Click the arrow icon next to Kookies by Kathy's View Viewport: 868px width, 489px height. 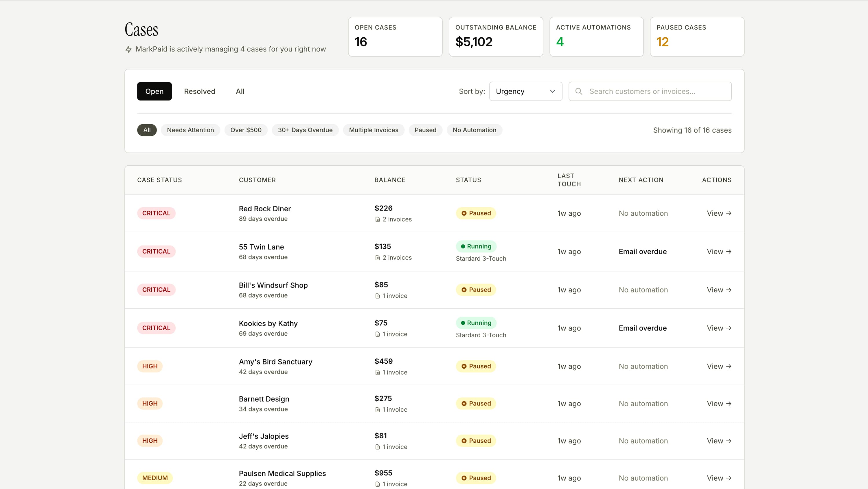pos(729,328)
